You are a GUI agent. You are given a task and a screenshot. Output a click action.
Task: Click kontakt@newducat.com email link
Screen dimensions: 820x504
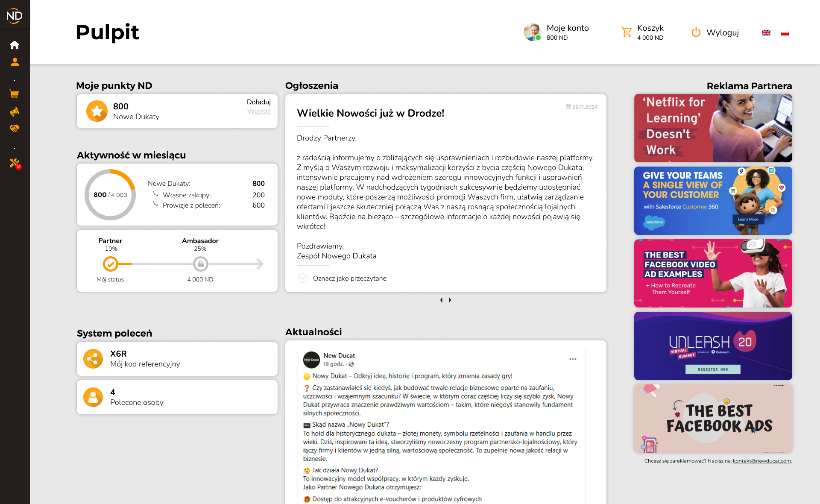(x=761, y=461)
